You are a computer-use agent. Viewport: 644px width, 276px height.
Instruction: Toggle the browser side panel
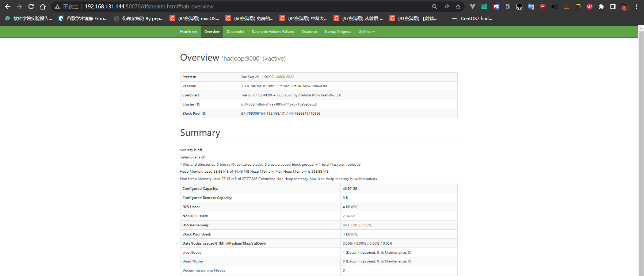613,7
